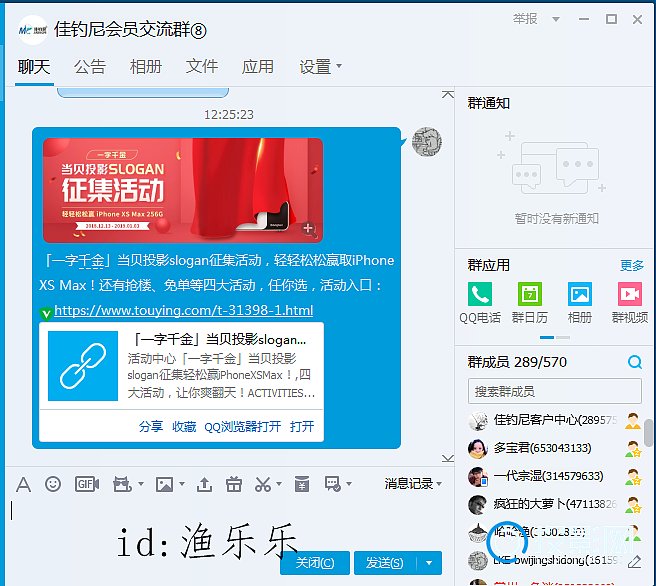
Task: Click 更多 to see more group apps
Action: pyautogui.click(x=632, y=265)
